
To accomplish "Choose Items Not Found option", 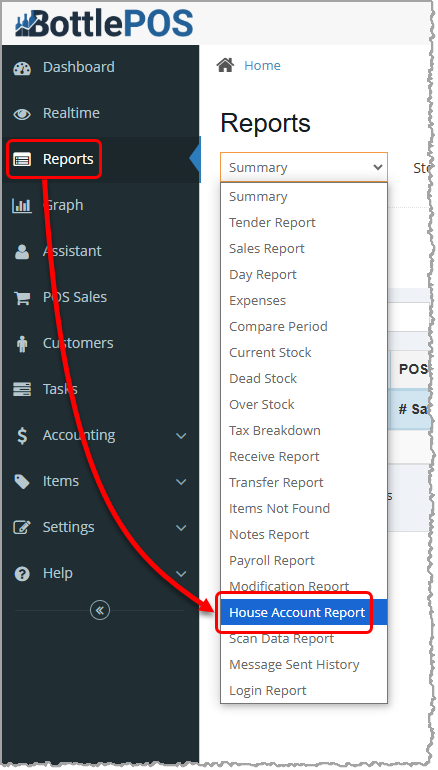I will pyautogui.click(x=304, y=509).
